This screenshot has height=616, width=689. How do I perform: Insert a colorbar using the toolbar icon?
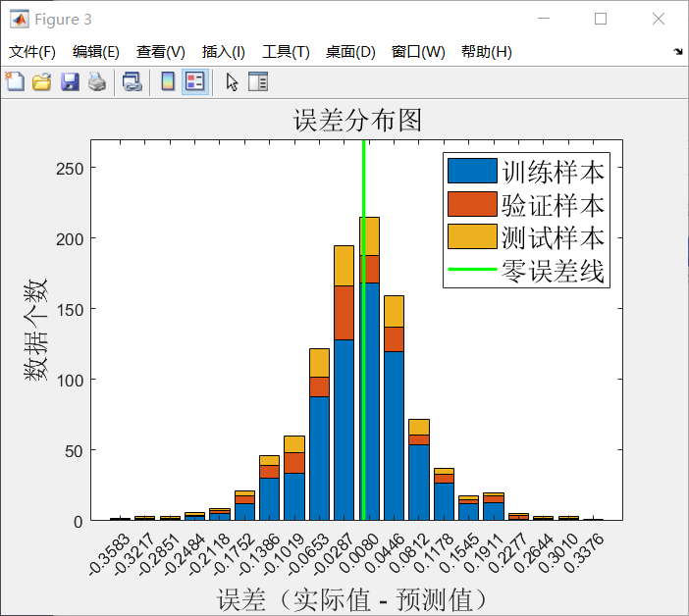click(168, 82)
